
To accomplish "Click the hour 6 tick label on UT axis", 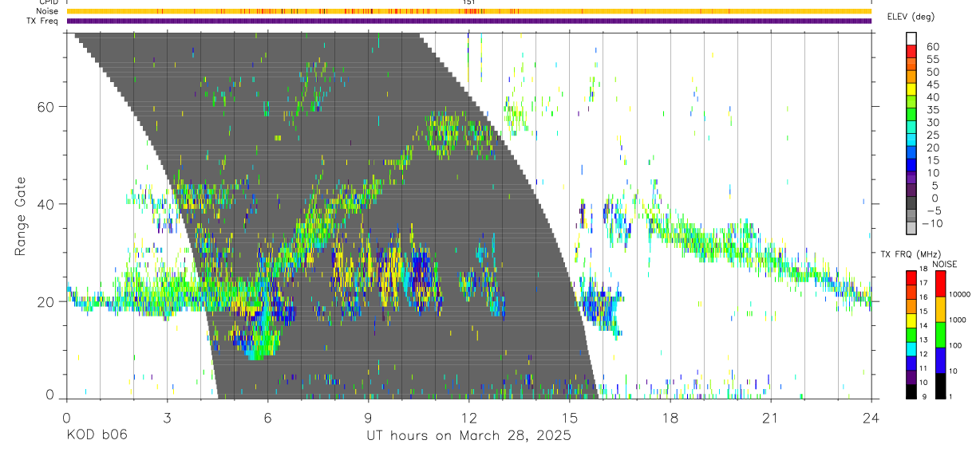I will 267,418.
